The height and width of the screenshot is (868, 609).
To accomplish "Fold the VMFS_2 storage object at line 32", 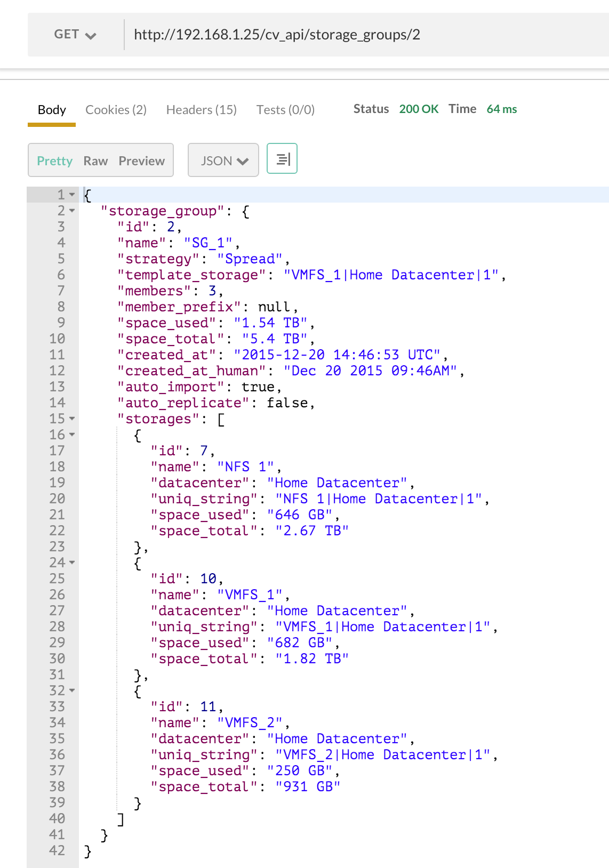I will tap(72, 690).
